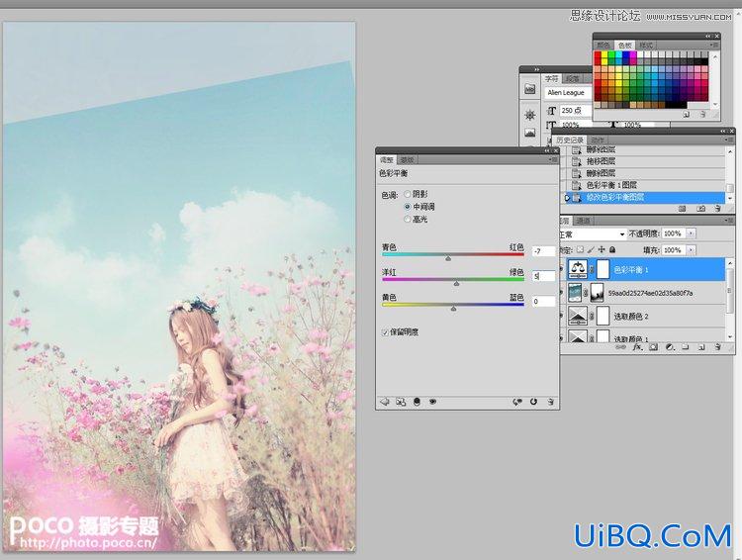This screenshot has height=560, width=742.
Task: Click the History panel scroll-up arrow
Action: point(729,151)
